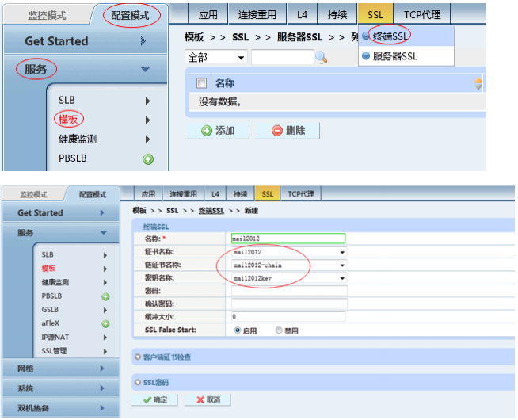Screen dimensions: 518x420
Task: Click the sort arrows icon in the 名称 column header
Action: (x=478, y=83)
